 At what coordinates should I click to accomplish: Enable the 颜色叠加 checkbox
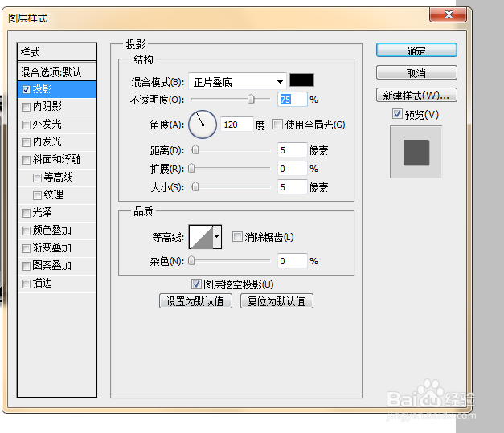tap(26, 231)
